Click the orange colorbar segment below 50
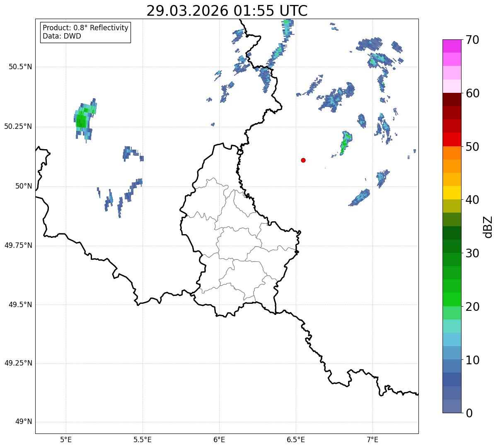 (x=452, y=153)
